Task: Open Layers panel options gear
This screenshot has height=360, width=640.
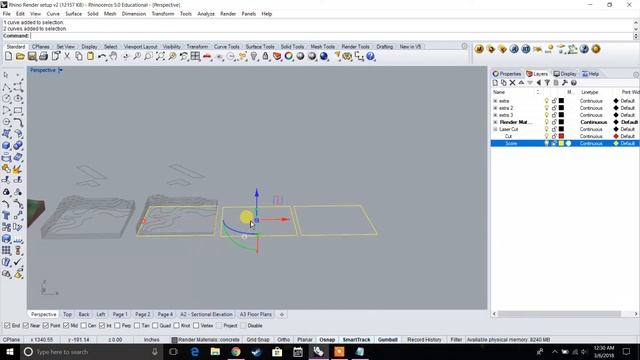Action: tap(636, 74)
